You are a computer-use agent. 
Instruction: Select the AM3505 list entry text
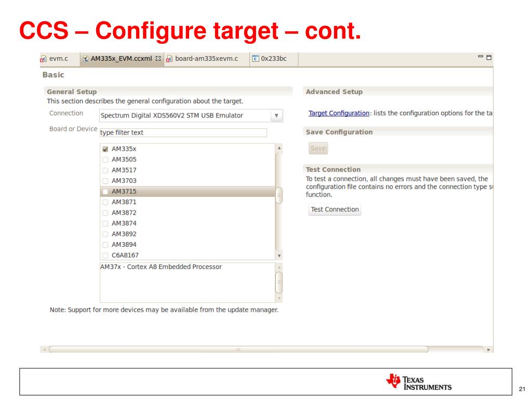124,159
